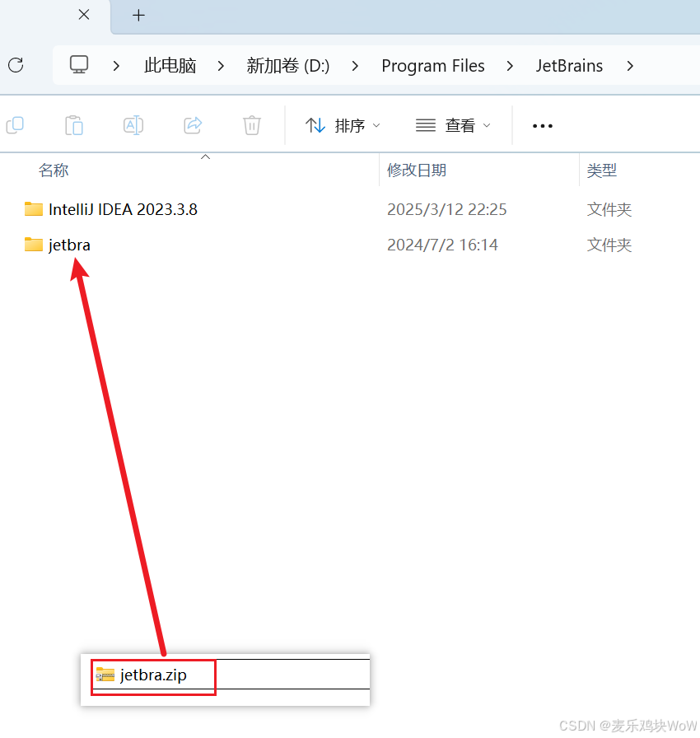Screen dimensions: 700x738
Task: Click the jetbra.zip archive icon
Action: pyautogui.click(x=105, y=675)
